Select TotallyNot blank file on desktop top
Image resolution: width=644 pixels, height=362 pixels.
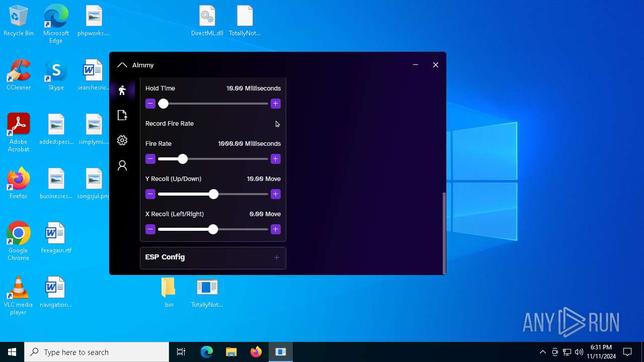pos(245,22)
